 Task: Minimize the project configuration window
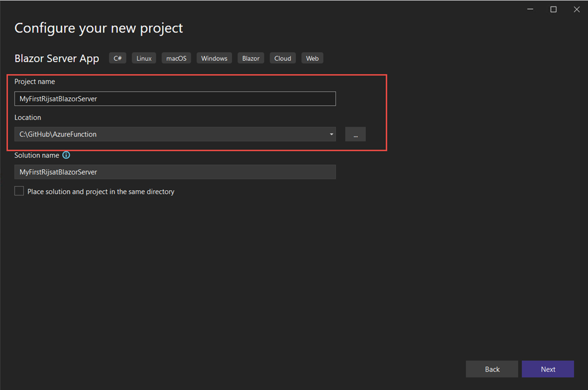[531, 9]
